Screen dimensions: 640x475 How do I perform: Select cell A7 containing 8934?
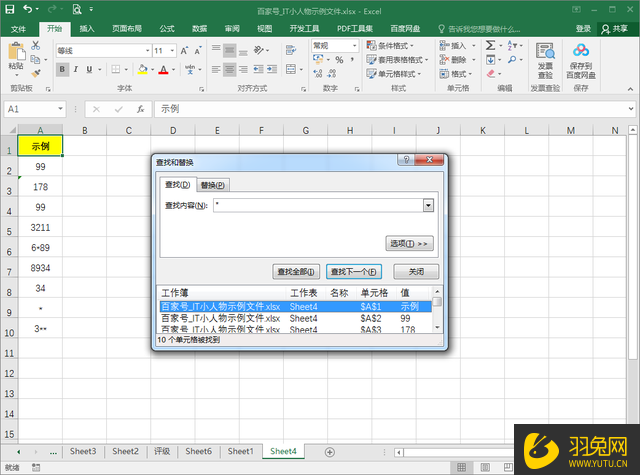tap(40, 268)
